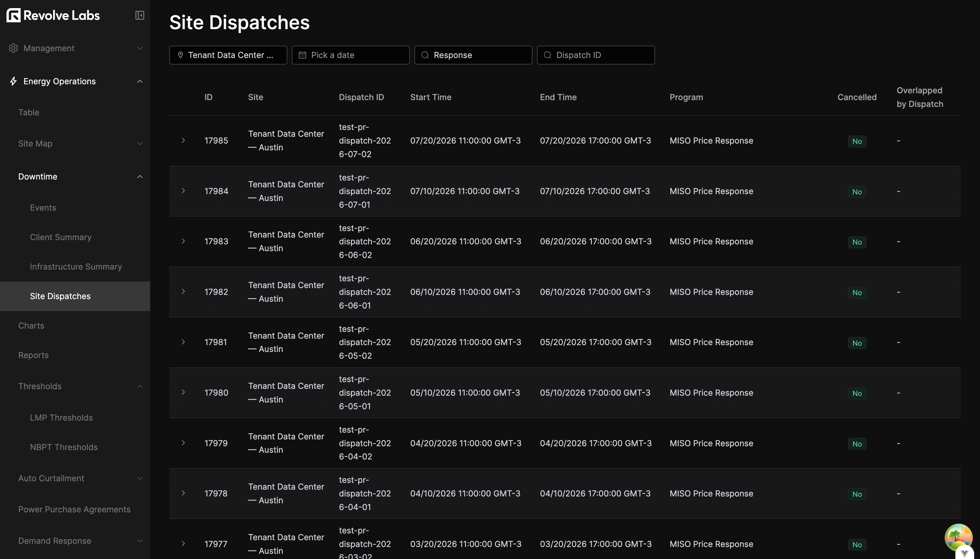980x559 pixels.
Task: Open the Charts page
Action: pos(31,326)
